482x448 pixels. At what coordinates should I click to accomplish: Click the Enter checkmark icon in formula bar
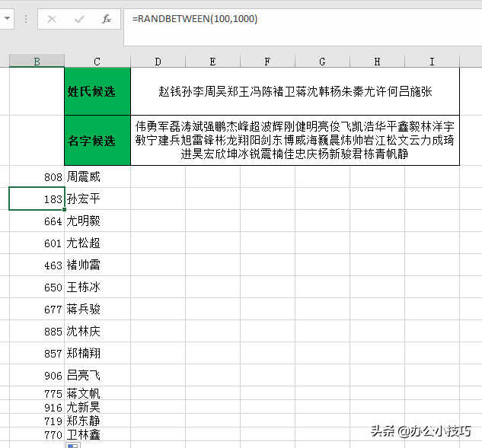[79, 19]
